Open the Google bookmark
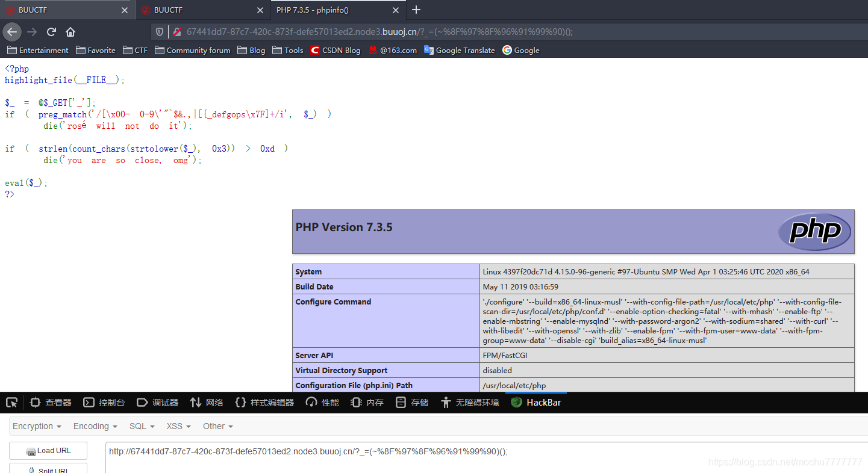The height and width of the screenshot is (473, 868). pos(521,50)
